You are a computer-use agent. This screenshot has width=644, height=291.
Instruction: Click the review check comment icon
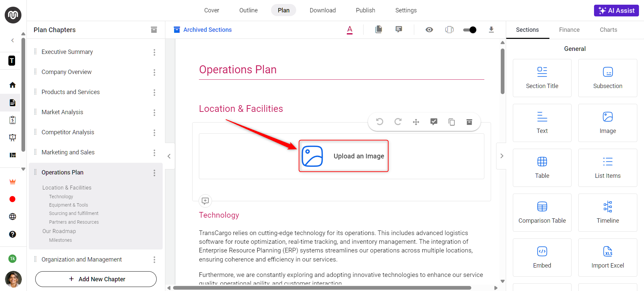(434, 122)
